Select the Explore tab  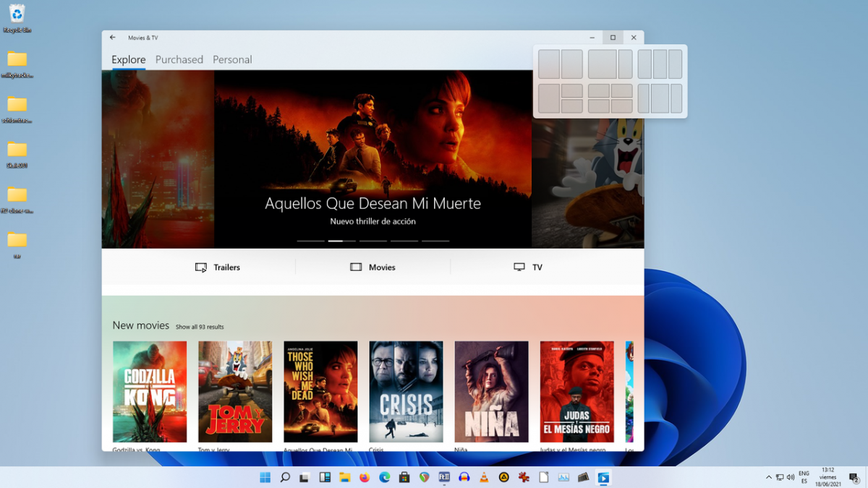(128, 60)
